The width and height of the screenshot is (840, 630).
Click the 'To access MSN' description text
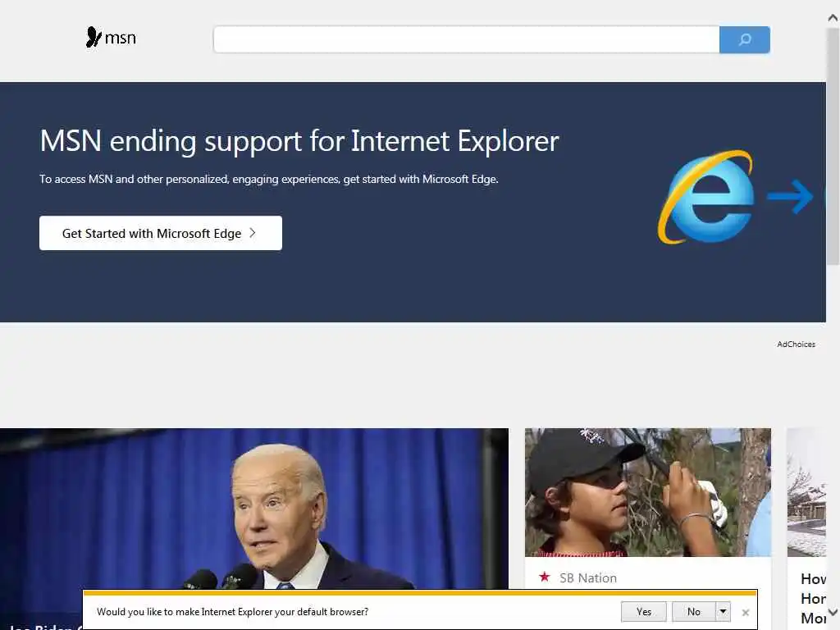click(x=269, y=179)
